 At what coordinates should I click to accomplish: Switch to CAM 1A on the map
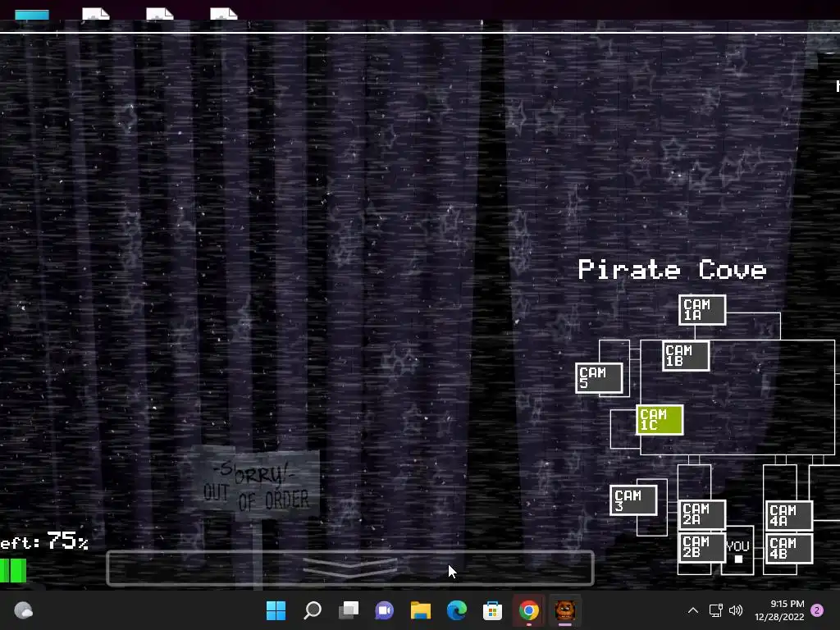tap(702, 309)
